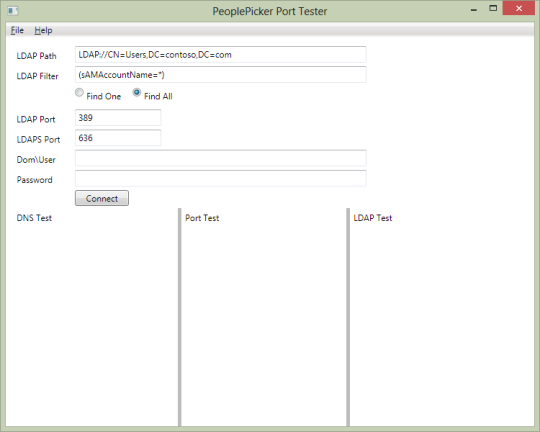
Task: Focus the Dom\User input field
Action: [x=220, y=158]
